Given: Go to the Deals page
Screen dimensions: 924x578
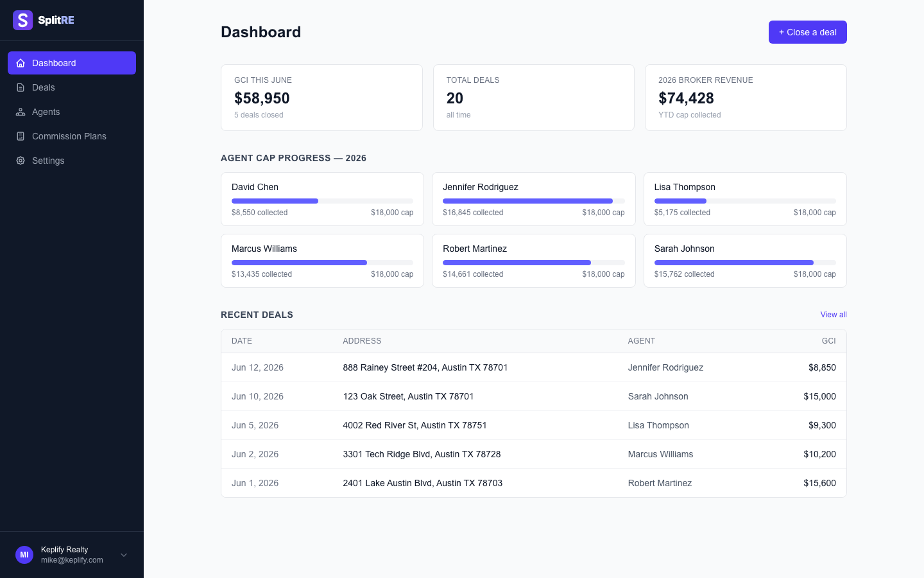Looking at the screenshot, I should coord(72,87).
